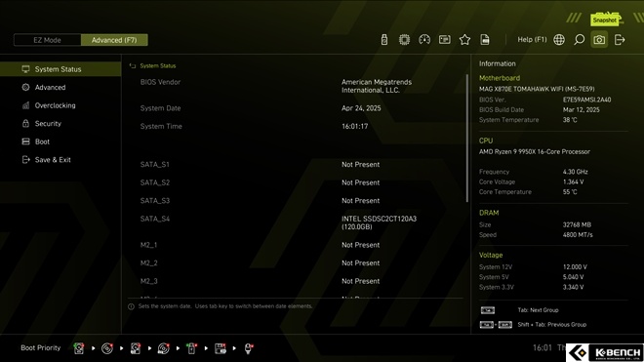Click the bottom bar clock 16:01
The image size is (644, 362).
point(543,347)
